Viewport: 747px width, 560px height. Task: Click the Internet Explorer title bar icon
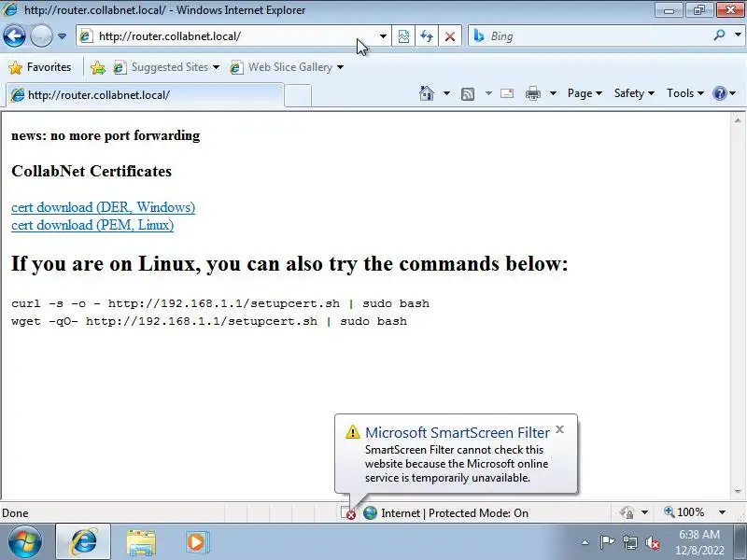click(10, 9)
